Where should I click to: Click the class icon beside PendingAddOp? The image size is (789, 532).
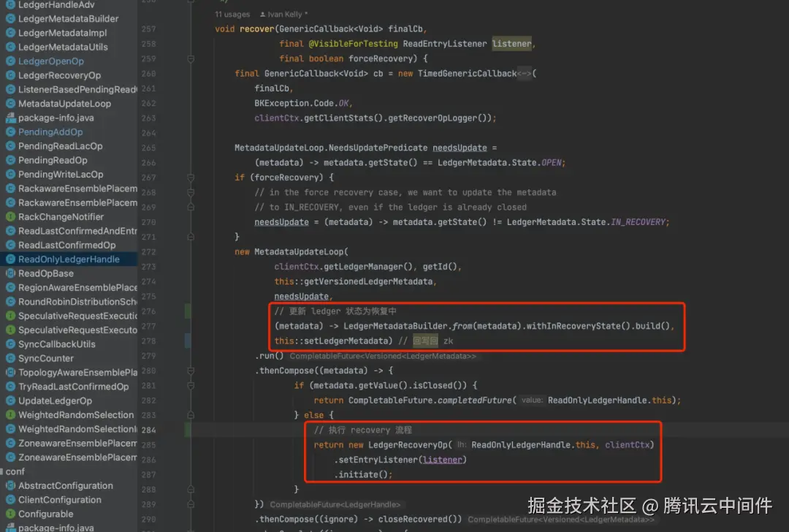(x=10, y=132)
